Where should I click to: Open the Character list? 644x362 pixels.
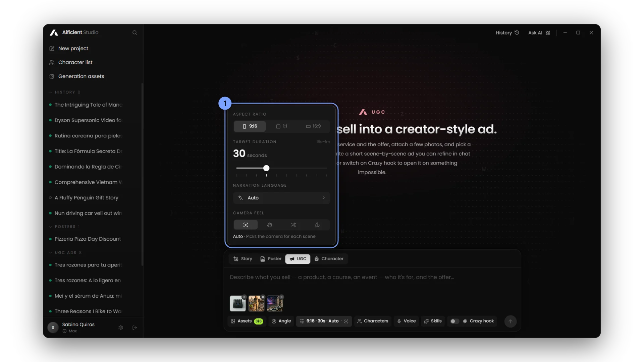(x=71, y=62)
